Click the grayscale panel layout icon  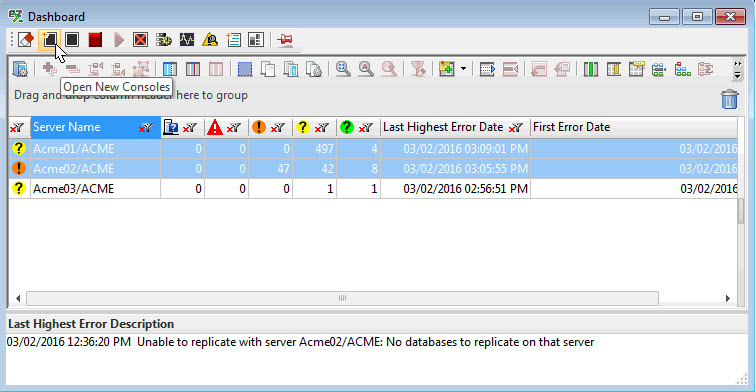[256, 40]
